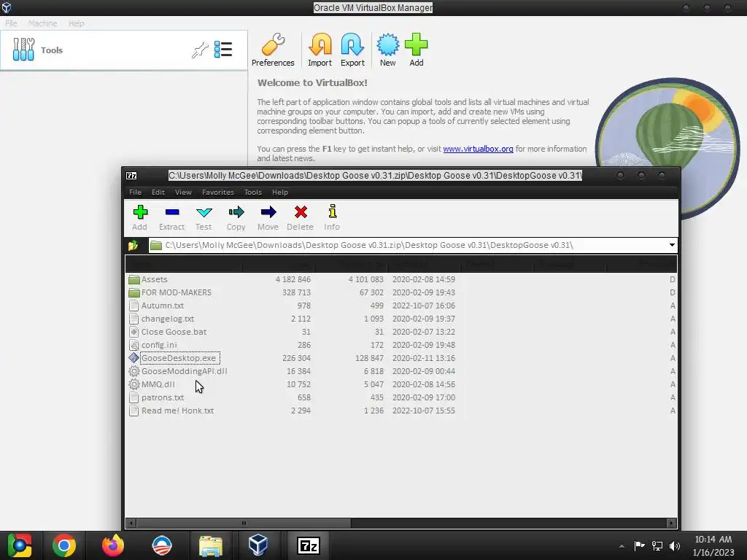747x560 pixels.
Task: Click the 7-Zip address path field
Action: pos(407,245)
